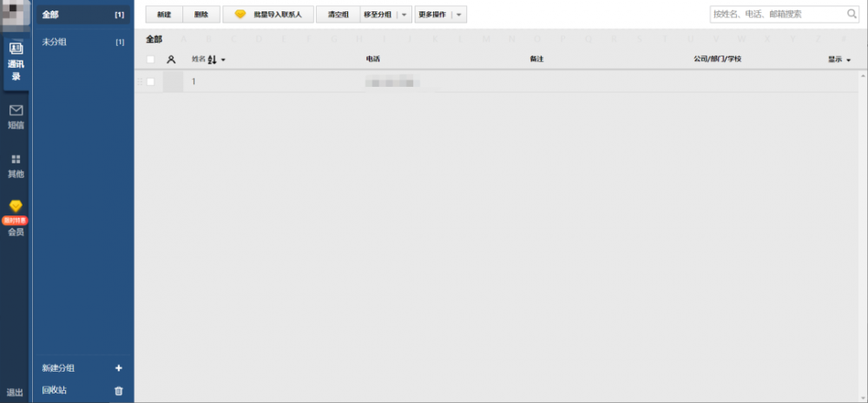The width and height of the screenshot is (868, 403).
Task: Expand the 移至分组 dropdown arrow
Action: click(x=404, y=15)
